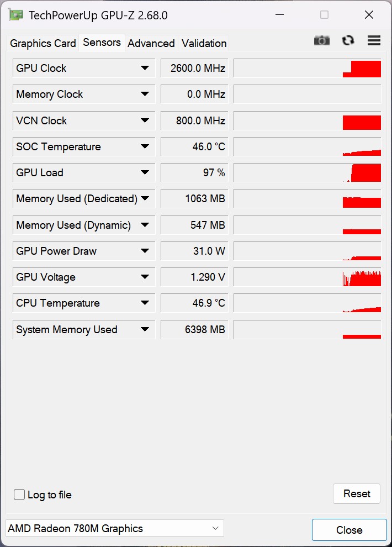The image size is (392, 547).
Task: Click the GPU Load history graph
Action: tap(308, 172)
